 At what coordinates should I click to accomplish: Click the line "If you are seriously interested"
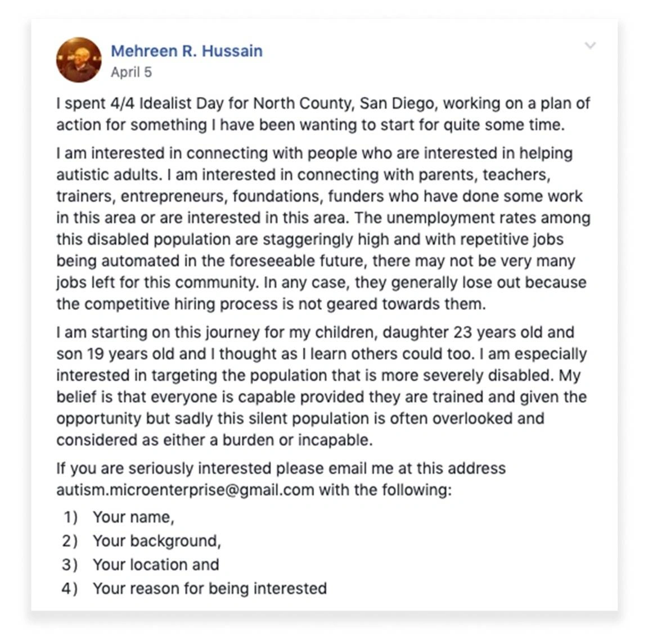click(x=281, y=469)
